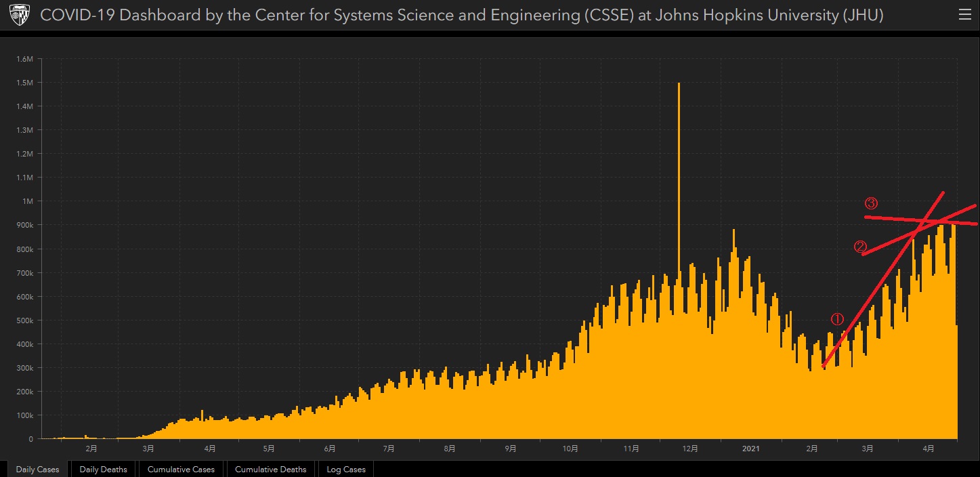
Task: Click the 500k label on the y-axis
Action: point(24,320)
